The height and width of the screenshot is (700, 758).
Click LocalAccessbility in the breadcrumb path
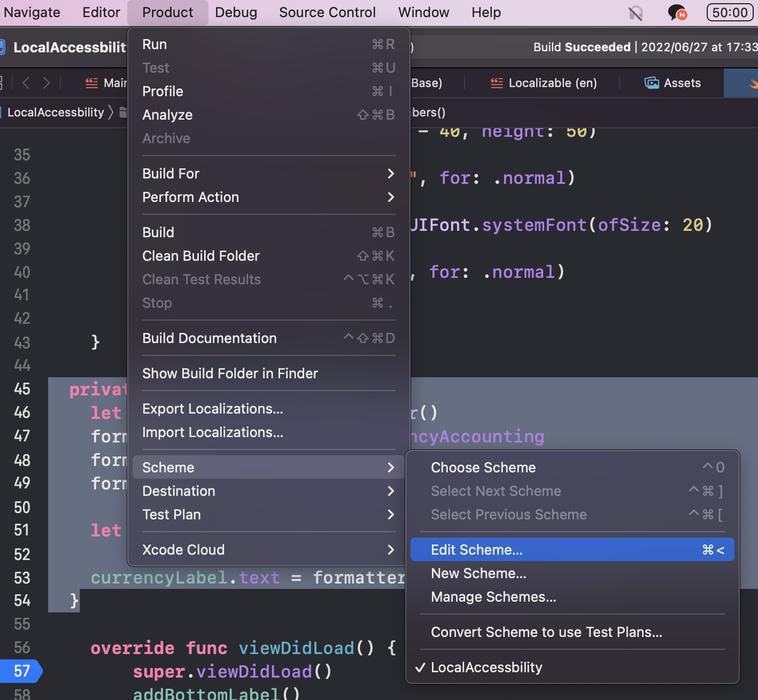(56, 112)
